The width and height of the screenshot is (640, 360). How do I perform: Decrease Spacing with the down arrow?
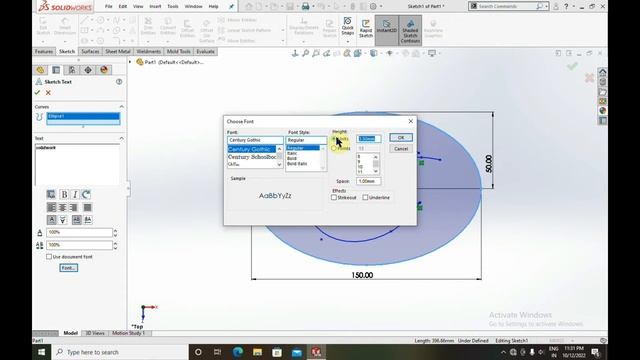[x=115, y=248]
